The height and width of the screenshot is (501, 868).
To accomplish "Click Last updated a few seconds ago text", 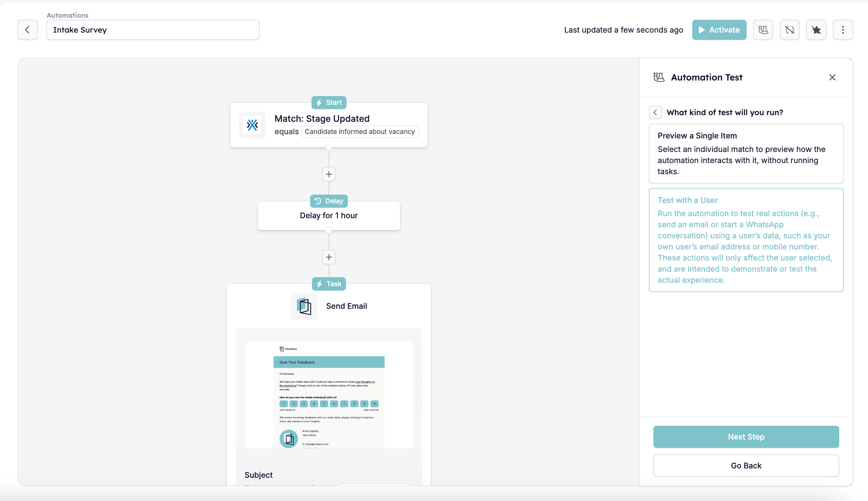I will coord(624,30).
